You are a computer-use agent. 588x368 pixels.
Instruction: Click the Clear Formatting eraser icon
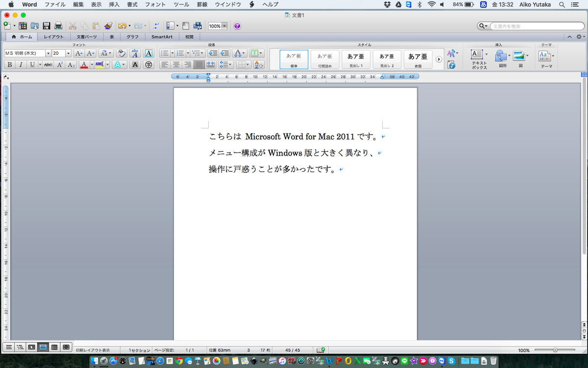[122, 53]
